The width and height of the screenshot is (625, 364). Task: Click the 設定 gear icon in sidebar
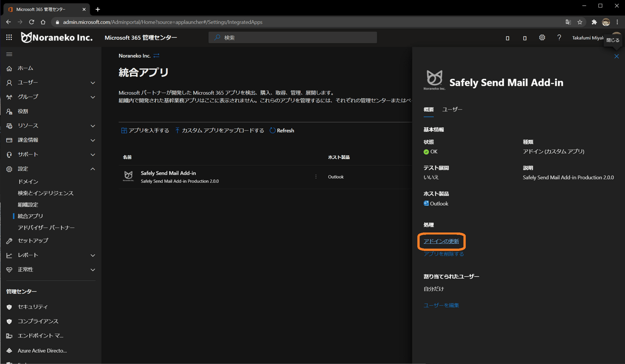click(9, 169)
